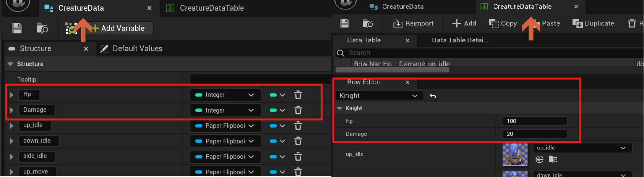644x177 pixels.
Task: Open the Knight row selection dropdown
Action: (x=379, y=96)
